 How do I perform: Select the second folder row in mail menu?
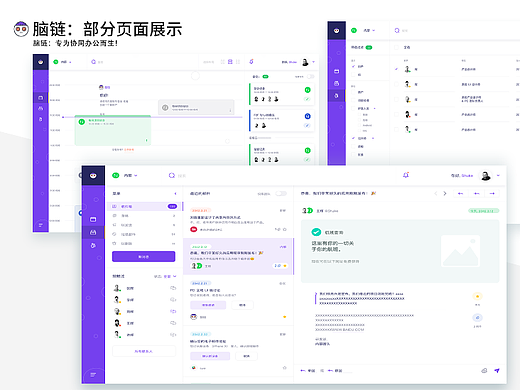(x=145, y=216)
